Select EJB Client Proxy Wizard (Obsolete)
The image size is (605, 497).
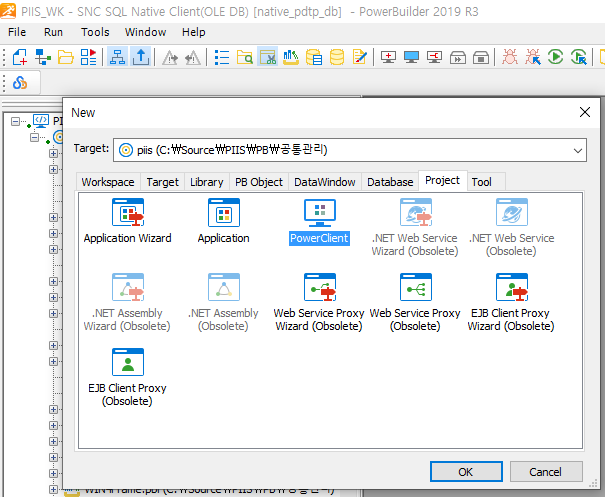512,303
